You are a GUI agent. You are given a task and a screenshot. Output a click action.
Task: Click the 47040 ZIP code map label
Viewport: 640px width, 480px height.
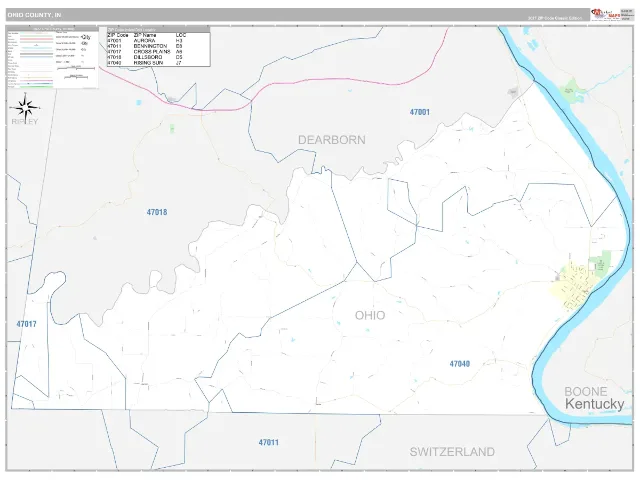(460, 364)
